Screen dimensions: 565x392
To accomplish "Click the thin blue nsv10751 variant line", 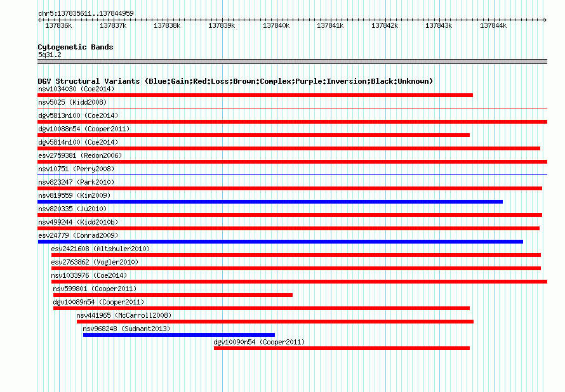I will [x=292, y=175].
